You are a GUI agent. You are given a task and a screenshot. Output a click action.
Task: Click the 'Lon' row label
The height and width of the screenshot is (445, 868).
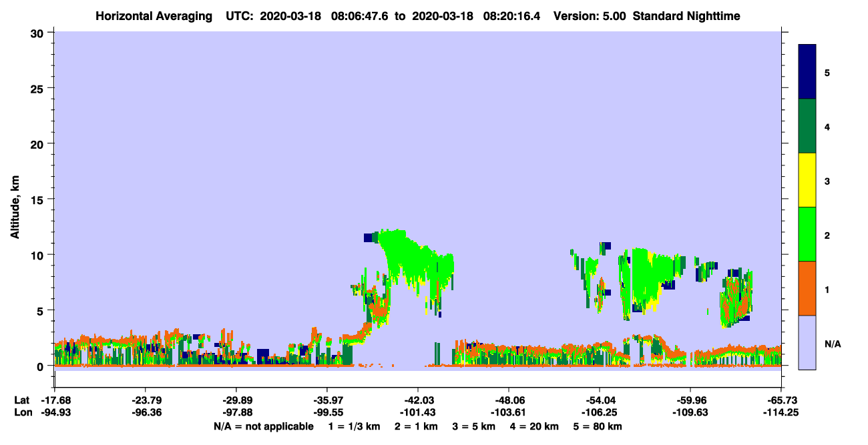tap(22, 412)
